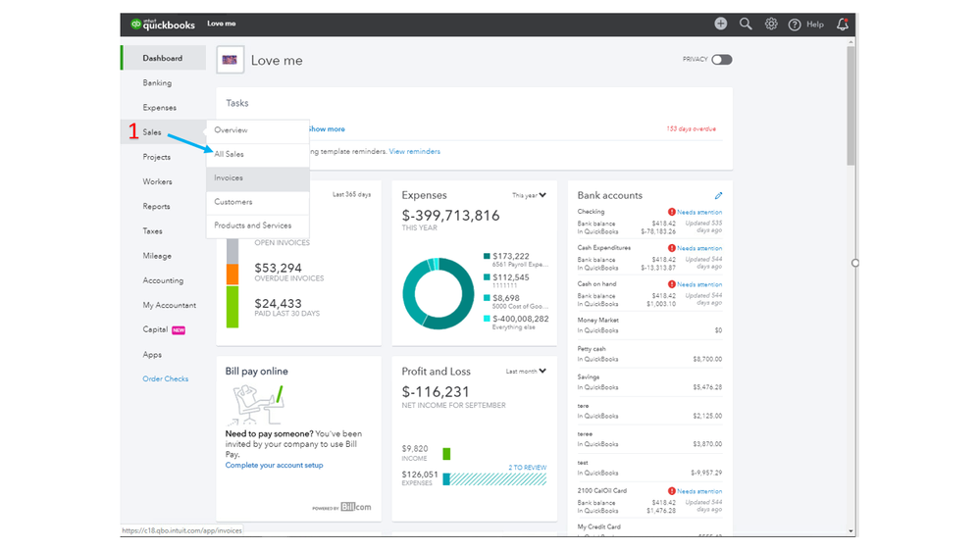This screenshot has height=551, width=980.
Task: Open Mileage in the sidebar
Action: pyautogui.click(x=163, y=256)
